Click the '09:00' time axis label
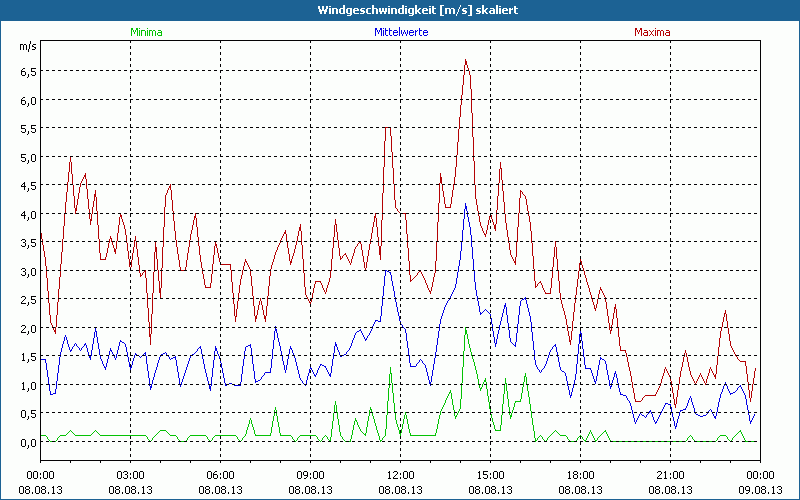The width and height of the screenshot is (800, 500). coord(310,476)
